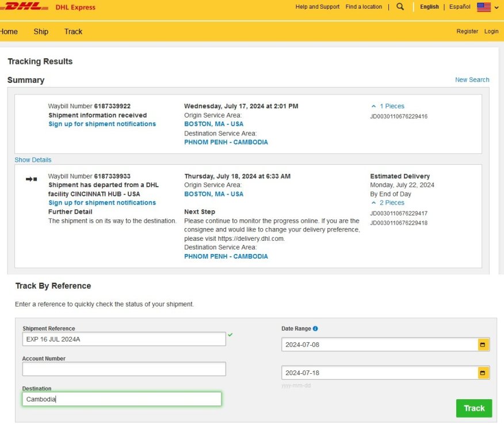Click the Account Number field
The height and width of the screenshot is (432, 504).
(x=124, y=369)
